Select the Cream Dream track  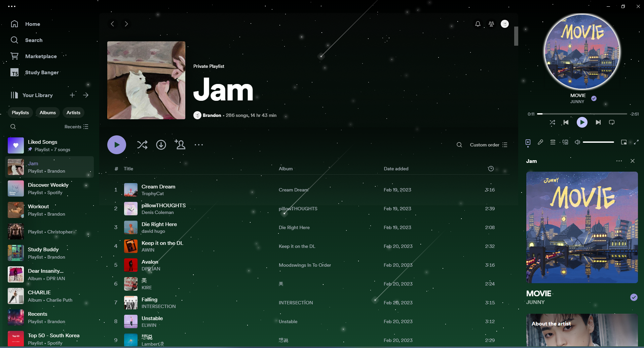click(x=309, y=190)
